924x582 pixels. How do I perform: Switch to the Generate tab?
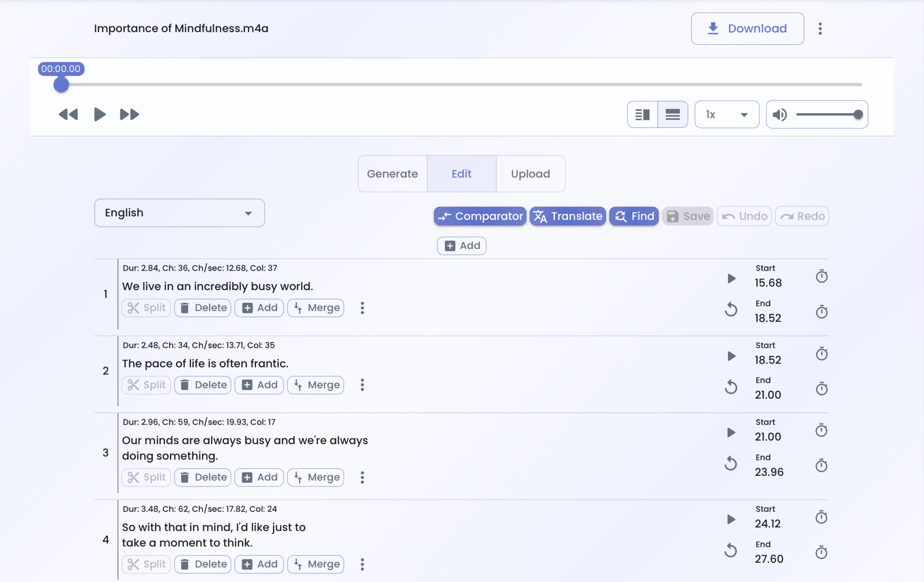click(392, 174)
